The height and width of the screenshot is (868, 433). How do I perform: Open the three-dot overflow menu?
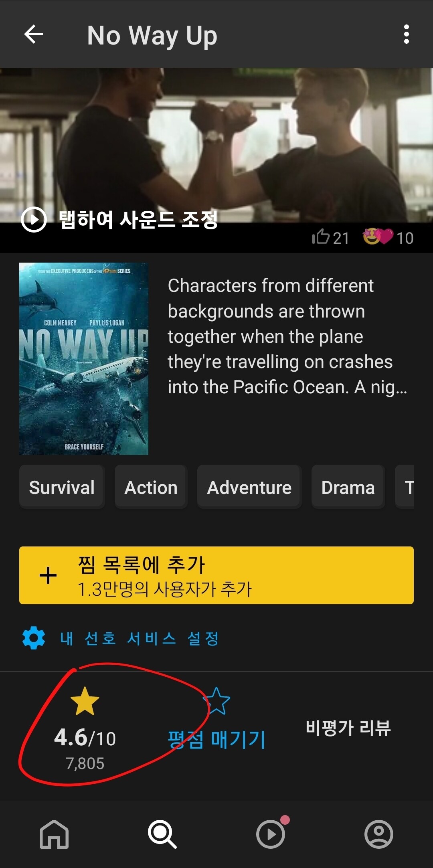406,34
